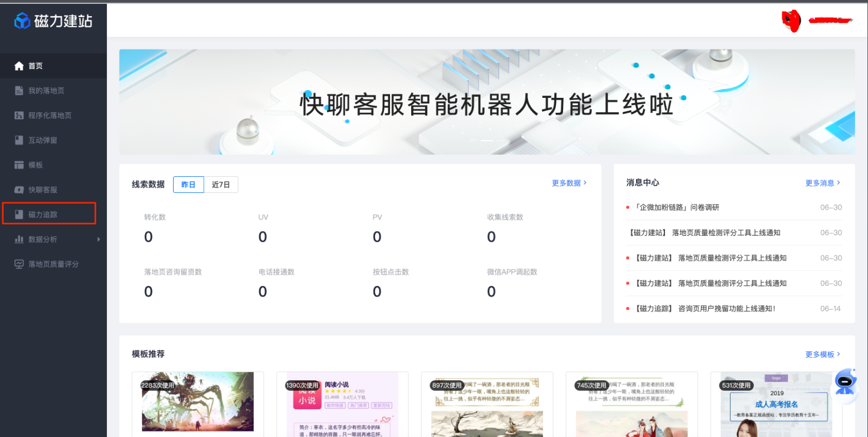
Task: Click the 数据分析 bar-chart icon
Action: pos(18,239)
